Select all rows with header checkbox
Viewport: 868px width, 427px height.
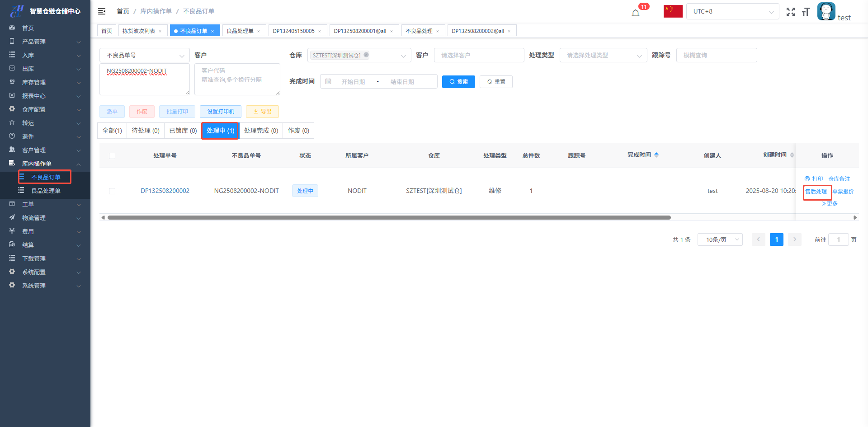click(x=112, y=156)
